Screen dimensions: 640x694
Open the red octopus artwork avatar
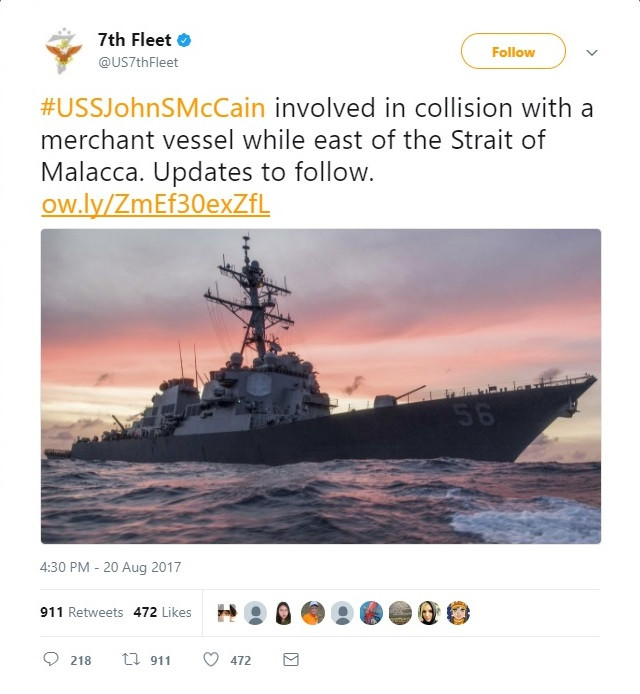point(371,612)
